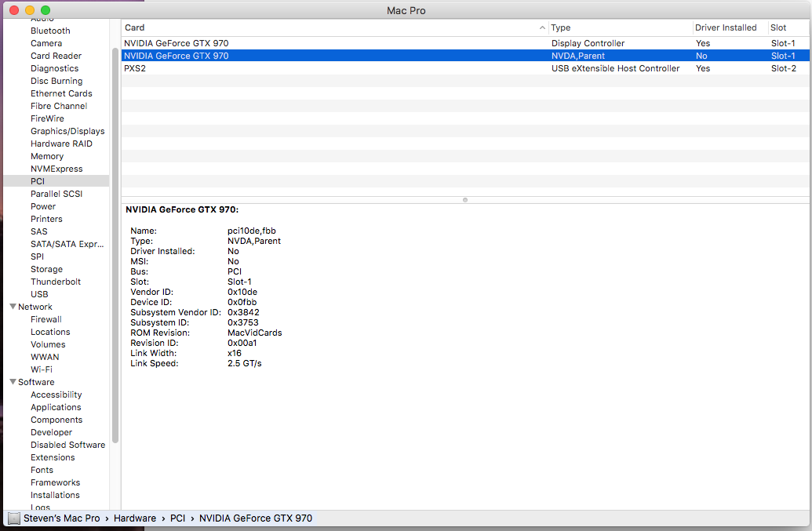The image size is (812, 531).
Task: Show Power information in sidebar
Action: [43, 206]
